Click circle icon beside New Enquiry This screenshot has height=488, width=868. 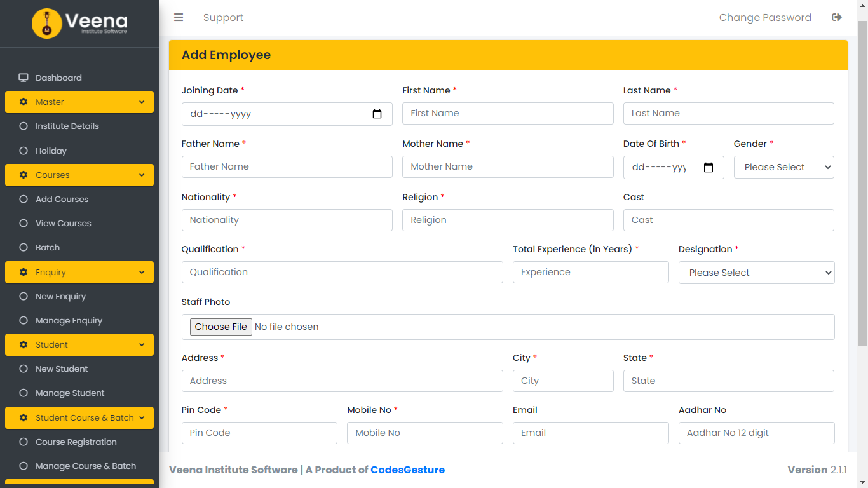pyautogui.click(x=24, y=296)
